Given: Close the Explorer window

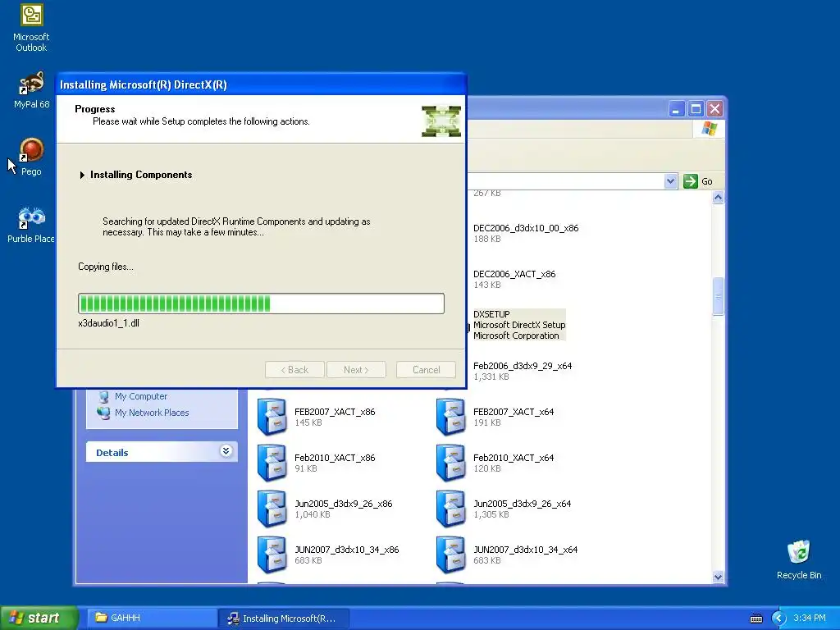Looking at the screenshot, I should pos(714,109).
